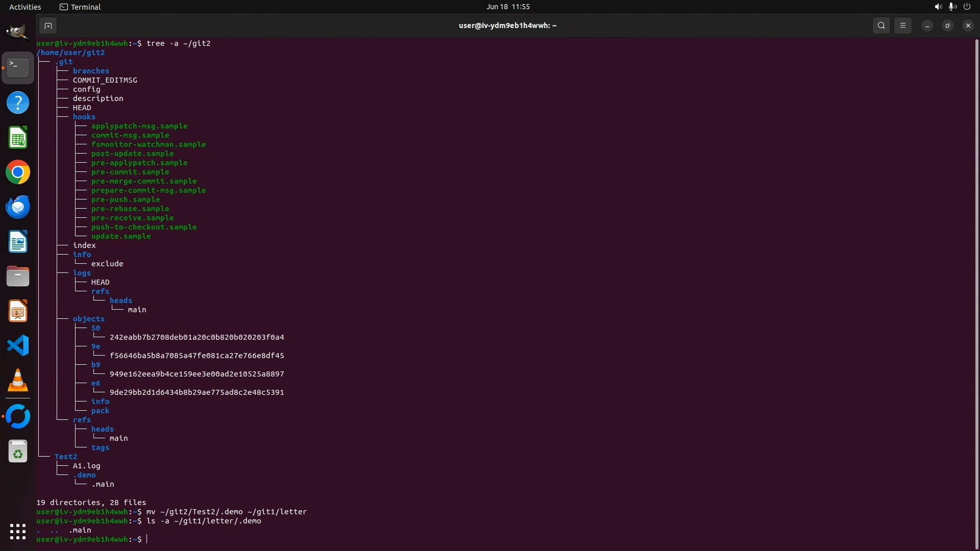Open LibreOffice Impress from the dock
The width and height of the screenshot is (980, 551).
tap(18, 311)
